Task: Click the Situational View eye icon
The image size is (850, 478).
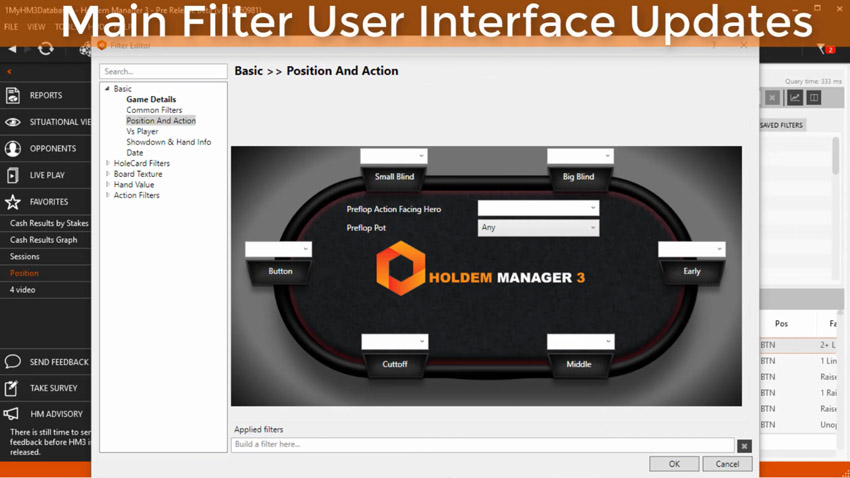Action: tap(12, 122)
